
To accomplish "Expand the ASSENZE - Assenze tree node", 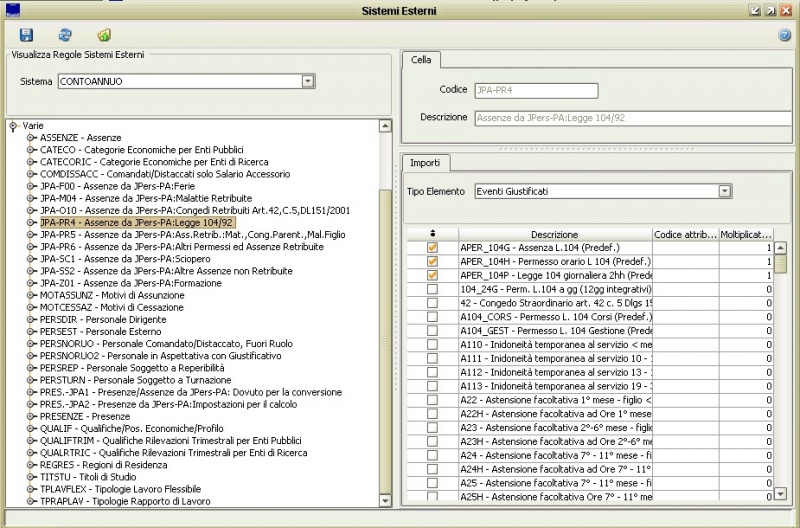I will point(32,138).
